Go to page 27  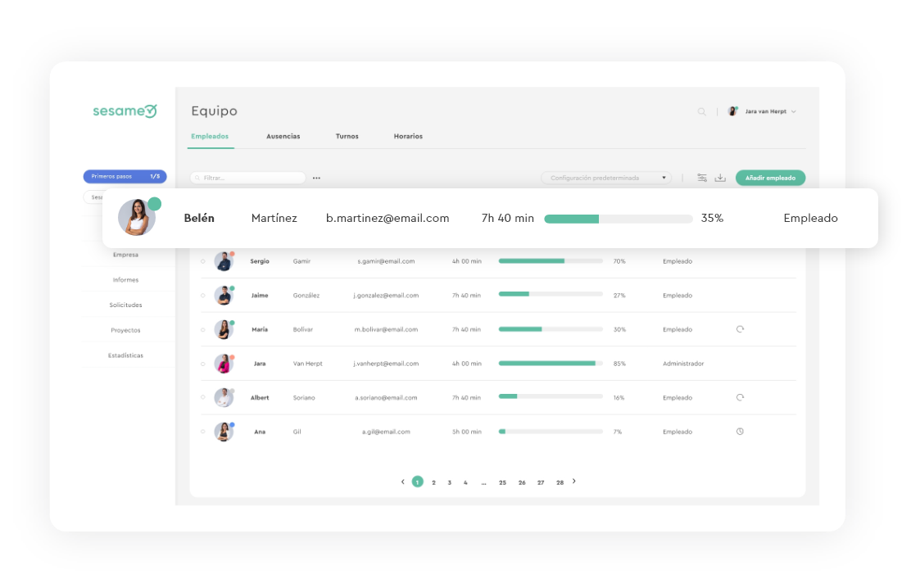[541, 482]
